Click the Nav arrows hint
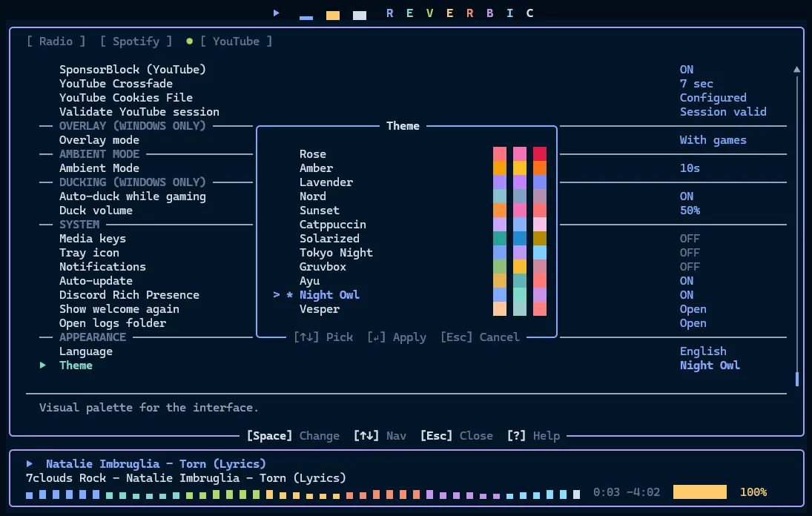Image resolution: width=812 pixels, height=516 pixels. [380, 436]
